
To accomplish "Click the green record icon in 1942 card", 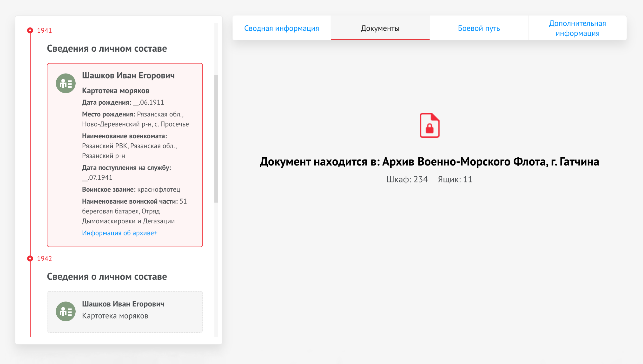I will (x=66, y=311).
